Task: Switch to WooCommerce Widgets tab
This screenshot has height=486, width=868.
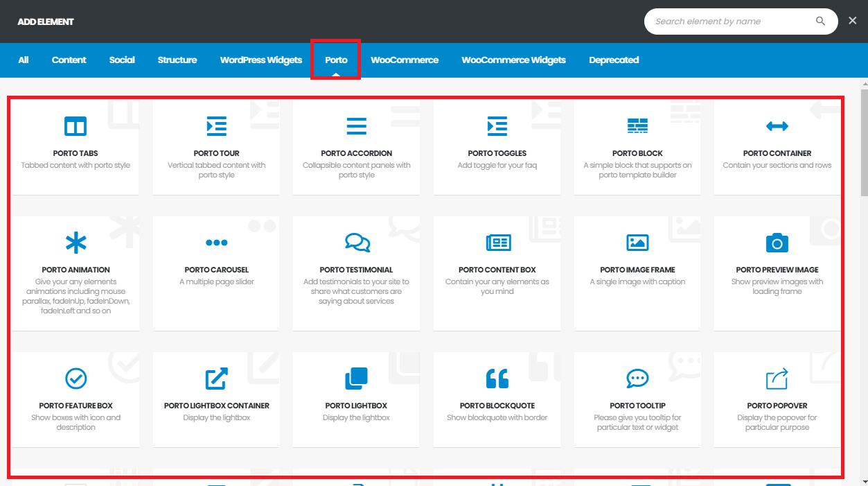Action: point(514,60)
